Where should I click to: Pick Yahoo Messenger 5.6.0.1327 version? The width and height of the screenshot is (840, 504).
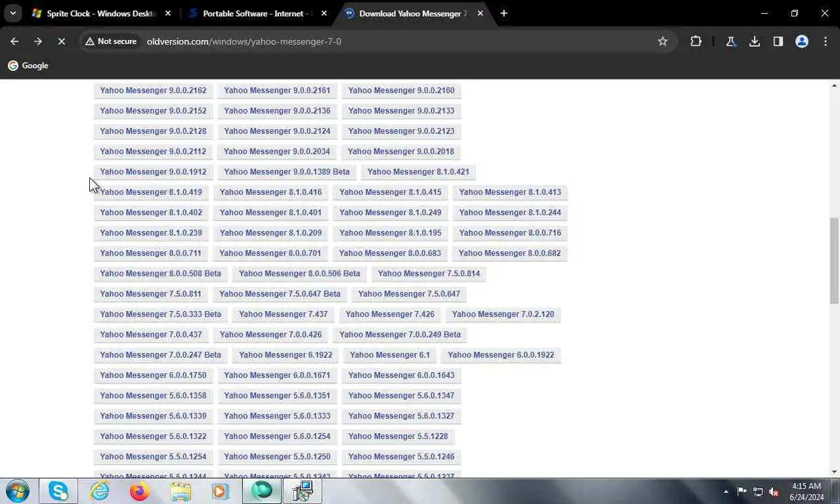[x=401, y=416]
